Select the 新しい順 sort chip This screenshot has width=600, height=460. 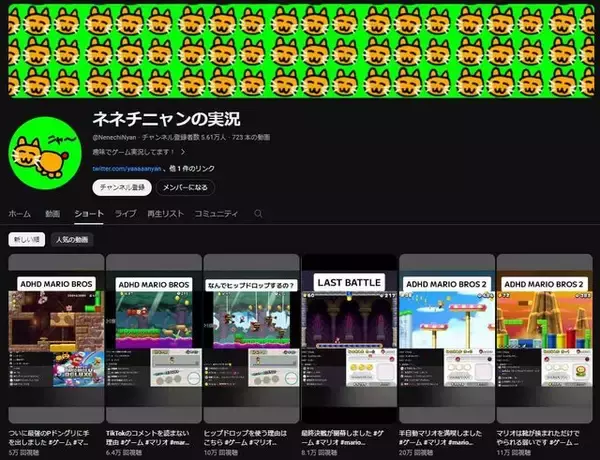[x=27, y=240]
